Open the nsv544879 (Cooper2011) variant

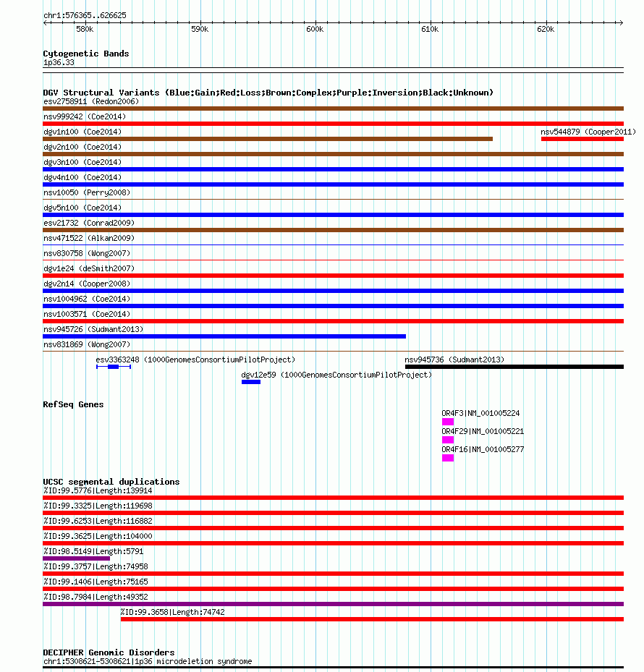point(582,139)
